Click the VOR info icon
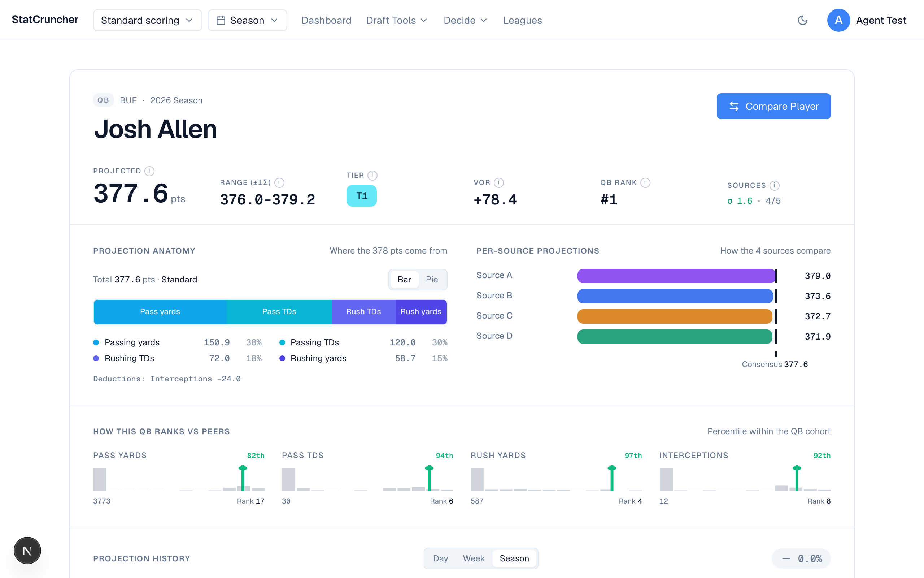Image resolution: width=924 pixels, height=578 pixels. (499, 182)
